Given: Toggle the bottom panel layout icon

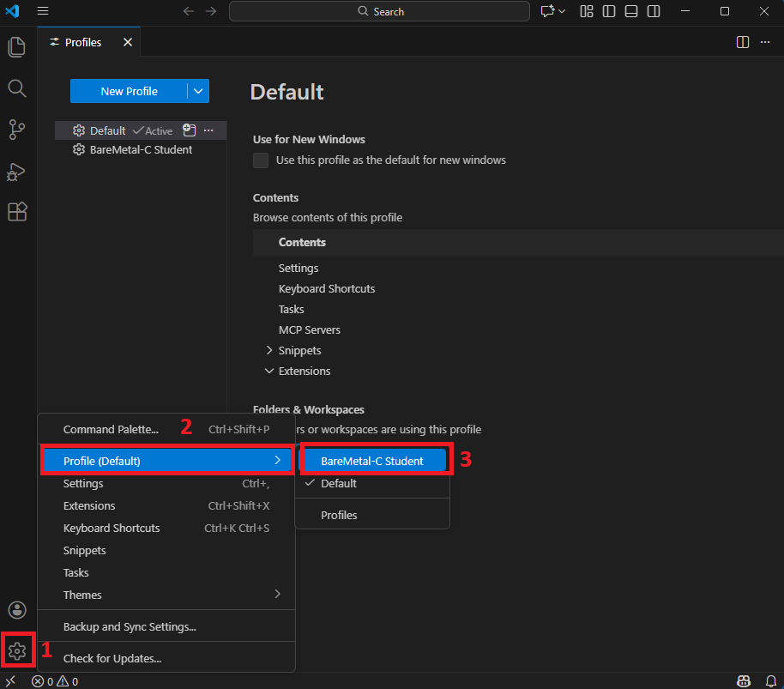Looking at the screenshot, I should [x=631, y=11].
